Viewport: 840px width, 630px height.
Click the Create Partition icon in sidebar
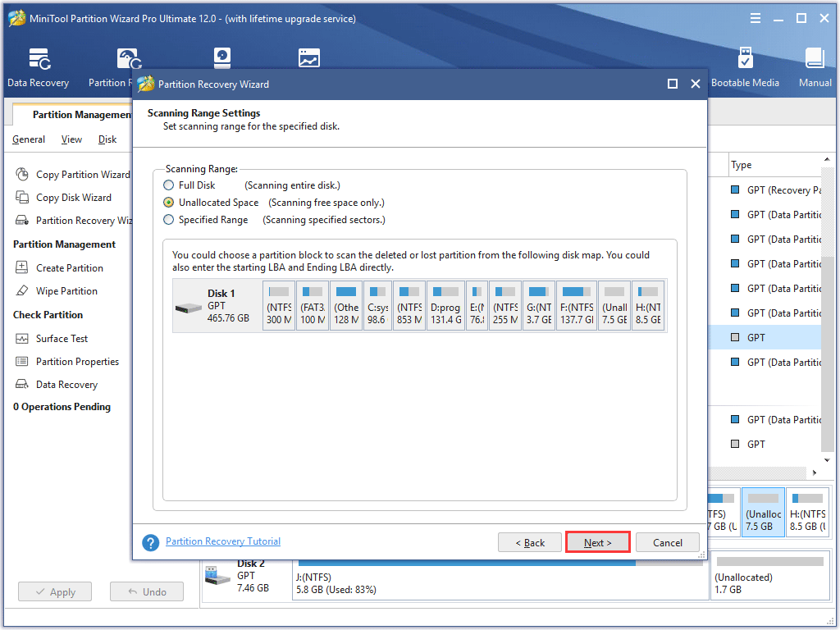[22, 267]
